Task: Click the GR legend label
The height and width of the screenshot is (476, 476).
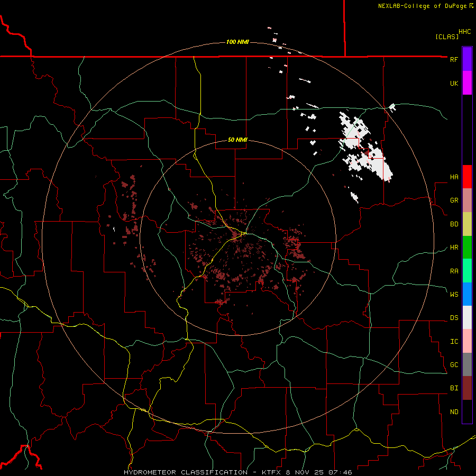Action: pyautogui.click(x=454, y=200)
